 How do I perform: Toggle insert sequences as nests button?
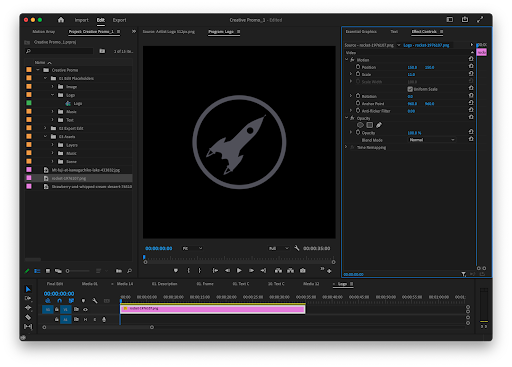click(48, 301)
